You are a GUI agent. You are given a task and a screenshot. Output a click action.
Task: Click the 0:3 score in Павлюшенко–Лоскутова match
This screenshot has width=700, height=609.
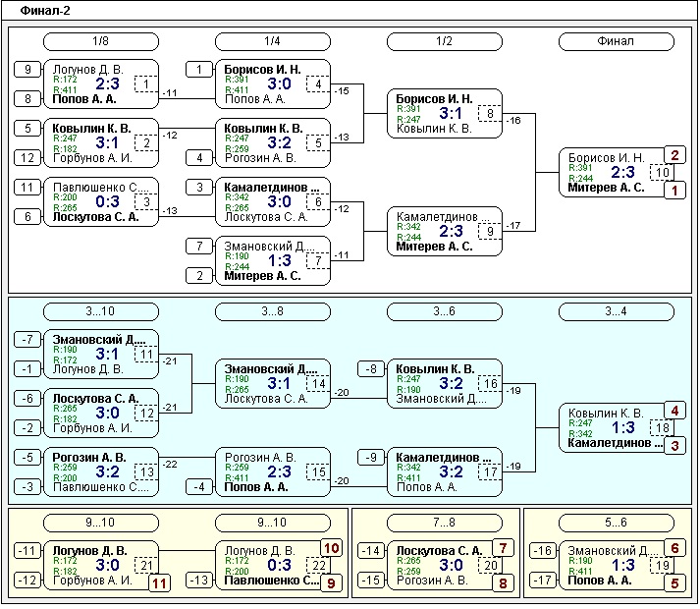(100, 202)
